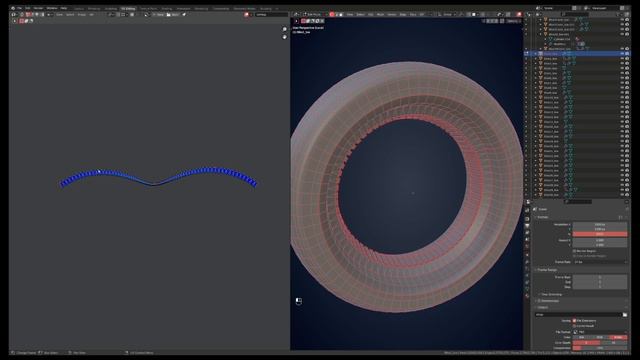Collapse the Format panel

[x=543, y=217]
